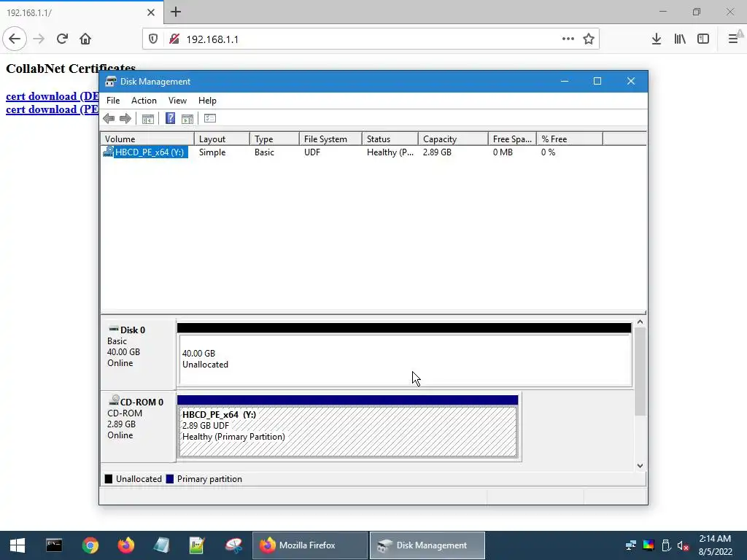Click the network tray icon
747x560 pixels.
[631, 545]
